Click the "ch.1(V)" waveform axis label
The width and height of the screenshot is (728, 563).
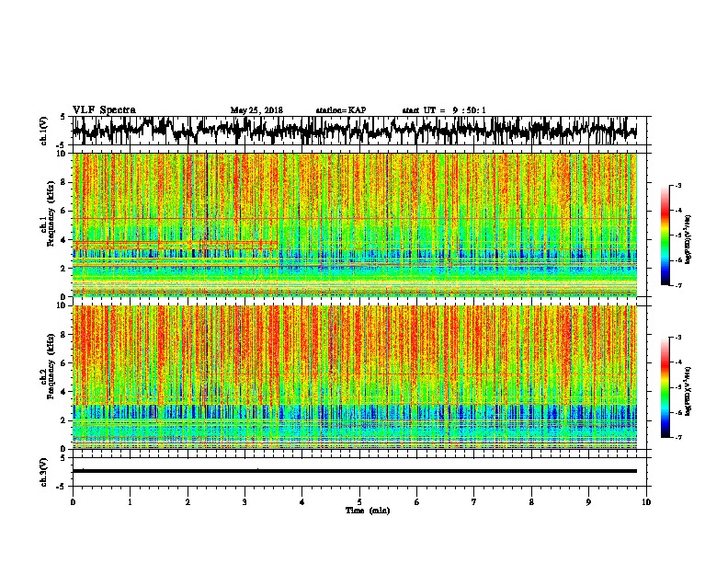[x=44, y=131]
